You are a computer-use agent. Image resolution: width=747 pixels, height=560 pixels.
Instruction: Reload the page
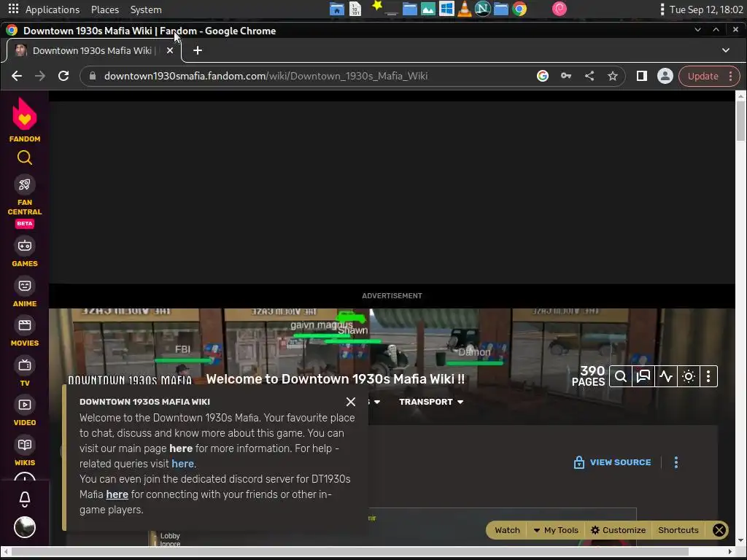click(63, 76)
